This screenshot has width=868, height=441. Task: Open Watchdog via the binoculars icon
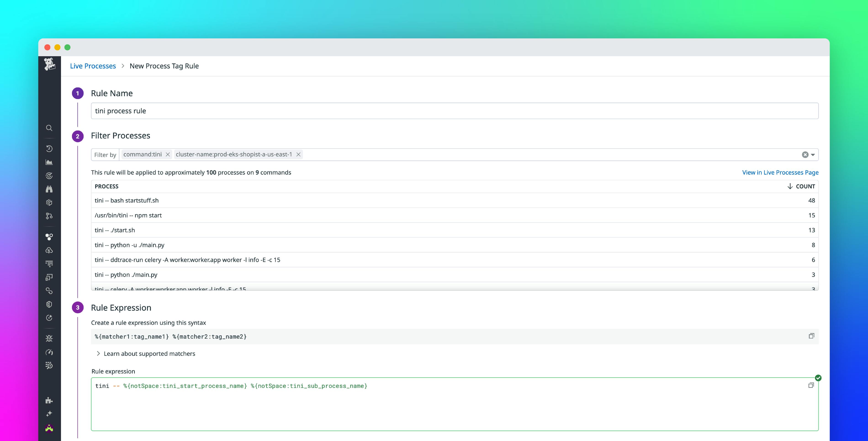click(x=49, y=189)
